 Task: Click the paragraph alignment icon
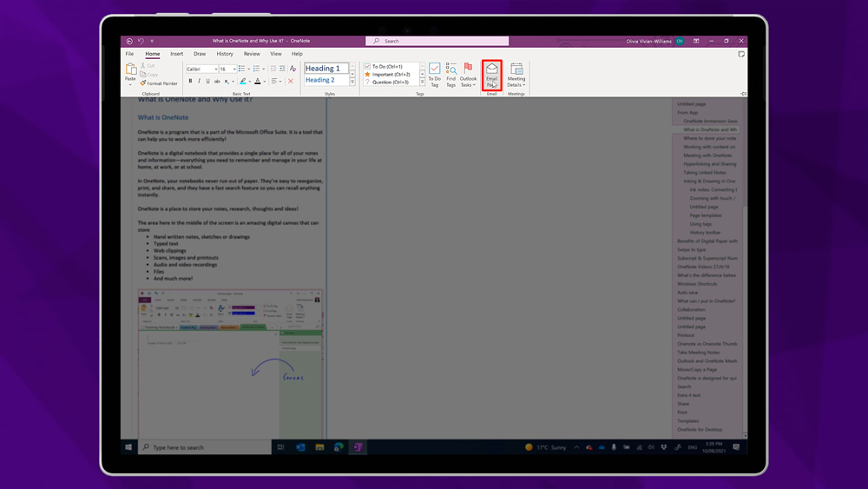point(274,82)
